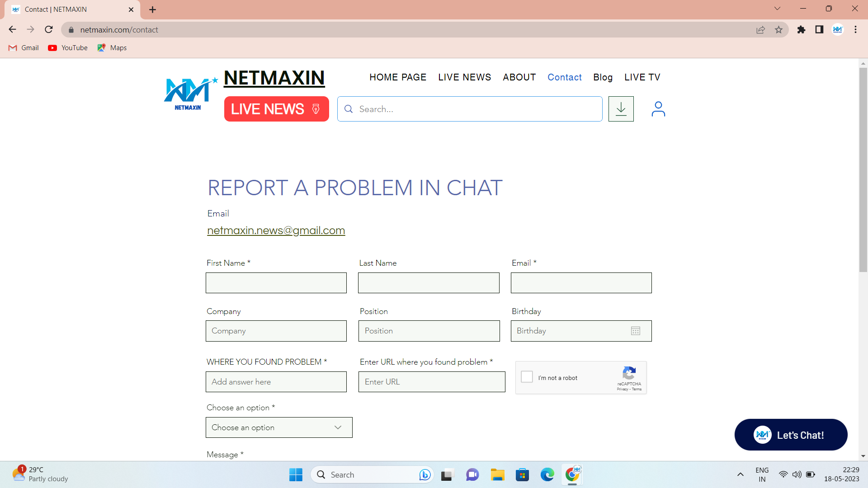
Task: Open the user account login icon
Action: coord(658,109)
